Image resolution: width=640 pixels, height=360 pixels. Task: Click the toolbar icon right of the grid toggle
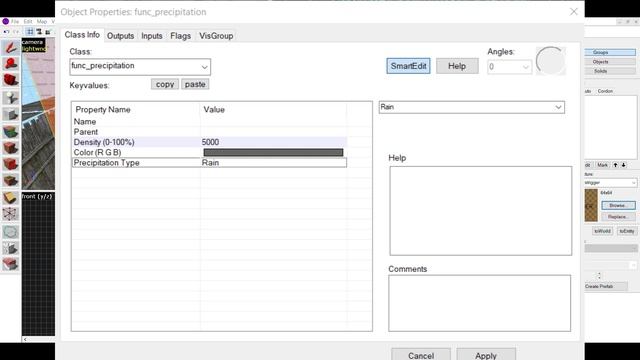pos(39,31)
